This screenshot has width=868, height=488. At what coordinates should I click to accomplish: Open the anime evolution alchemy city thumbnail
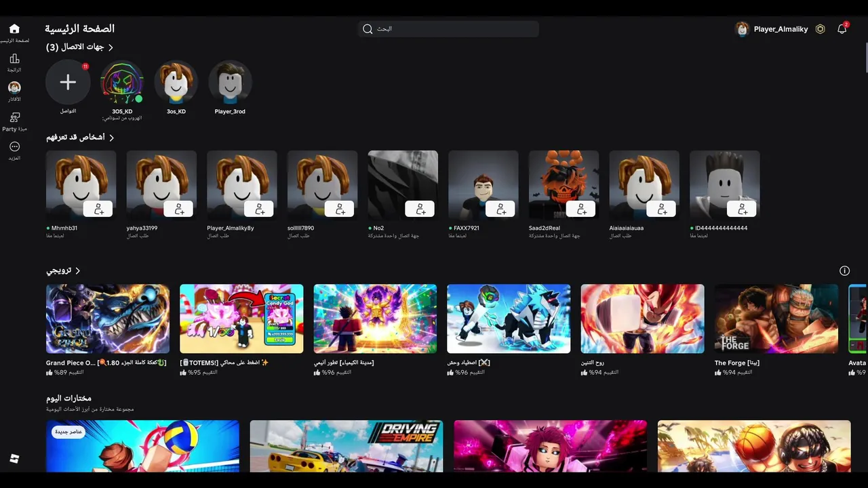click(x=375, y=319)
